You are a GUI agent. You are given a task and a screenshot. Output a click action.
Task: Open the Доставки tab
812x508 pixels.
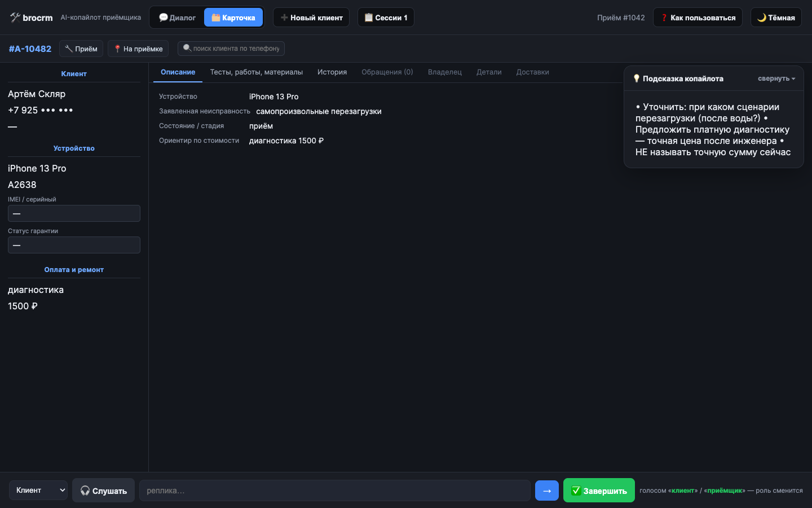pos(533,72)
